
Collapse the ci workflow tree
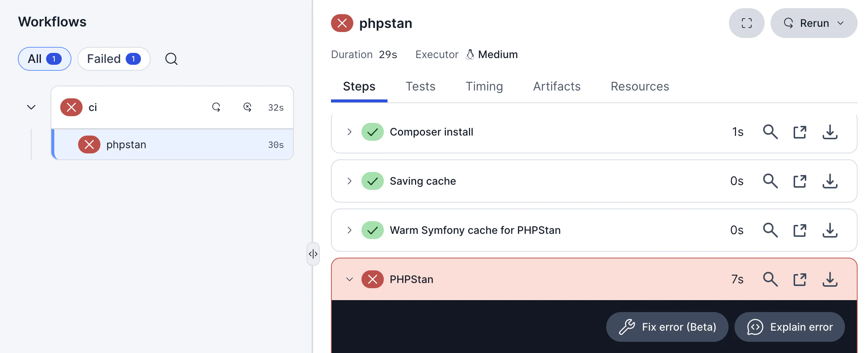(31, 107)
